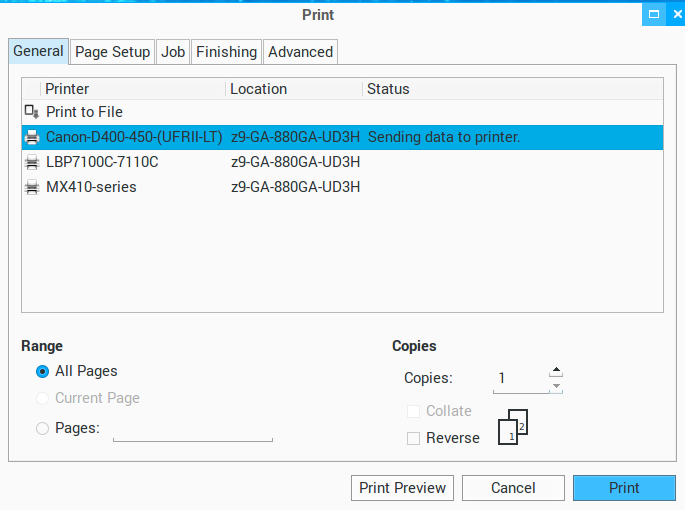Click the Print to File icon

pos(32,112)
